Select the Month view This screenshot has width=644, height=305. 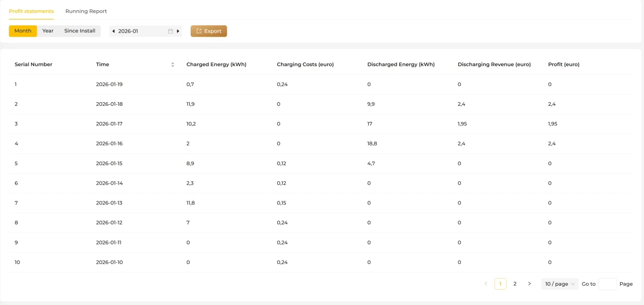[x=23, y=31]
